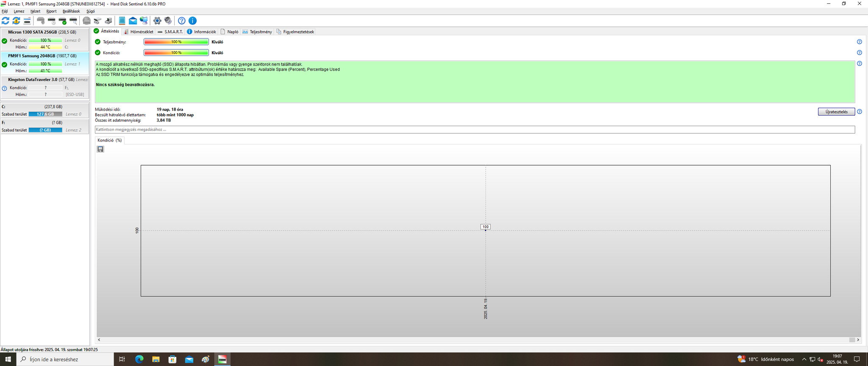Open settings with the gear toolbar icon

pyautogui.click(x=157, y=21)
